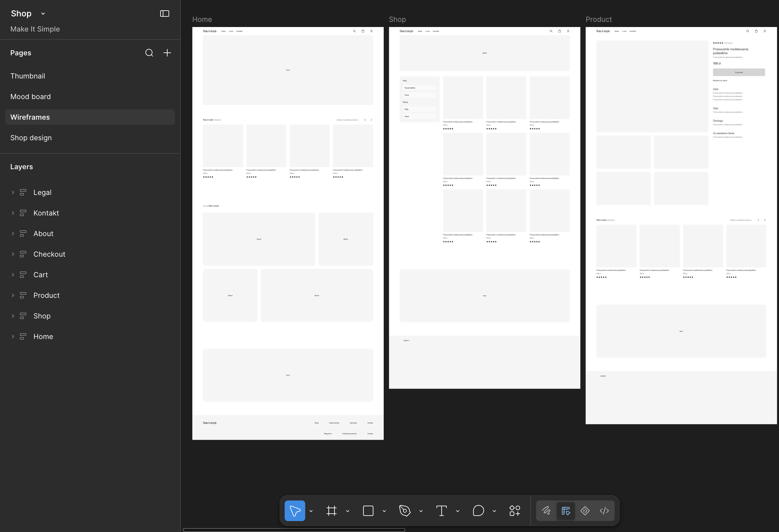The height and width of the screenshot is (532, 779).
Task: Expand the Kontakt layer
Action: [x=13, y=213]
